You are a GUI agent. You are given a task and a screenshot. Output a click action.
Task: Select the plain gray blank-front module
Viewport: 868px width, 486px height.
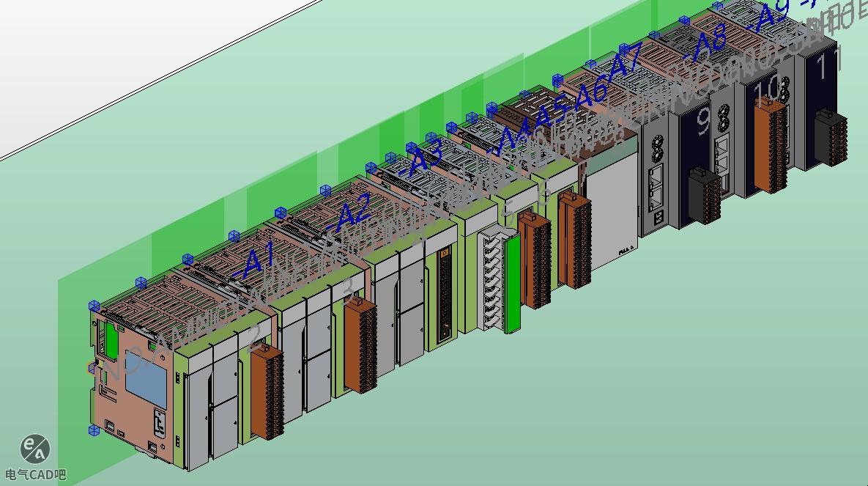613,209
